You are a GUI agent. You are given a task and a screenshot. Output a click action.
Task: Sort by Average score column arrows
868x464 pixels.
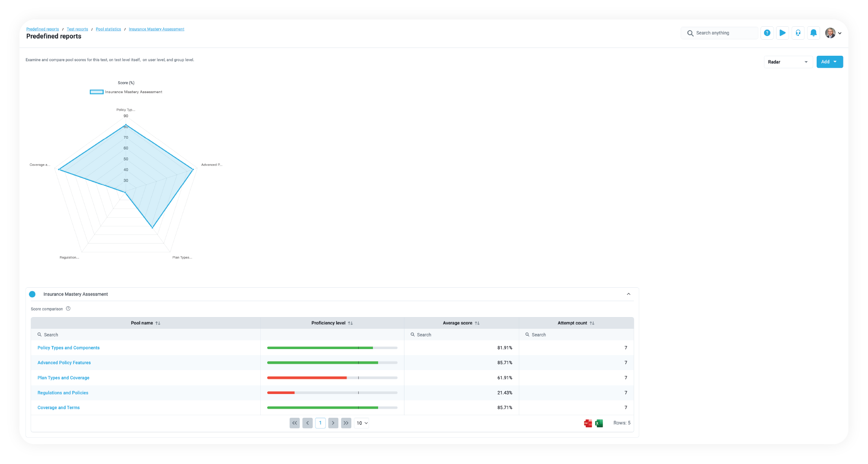click(477, 323)
